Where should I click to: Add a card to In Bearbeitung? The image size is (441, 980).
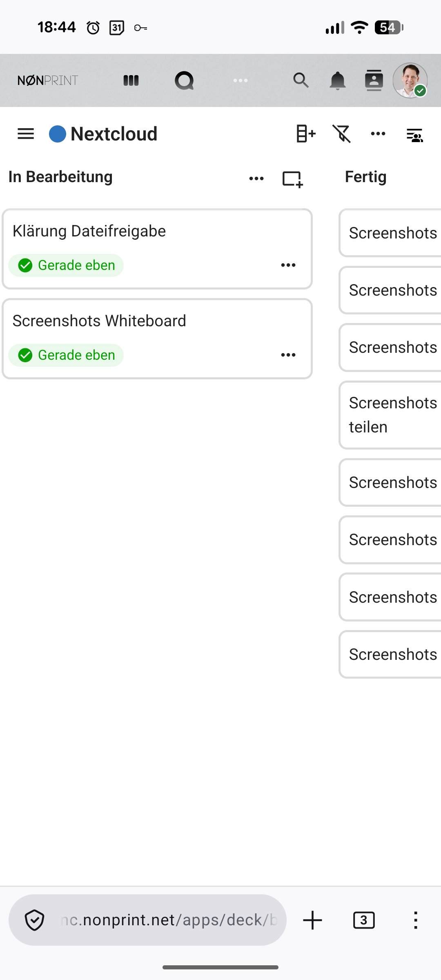click(292, 179)
